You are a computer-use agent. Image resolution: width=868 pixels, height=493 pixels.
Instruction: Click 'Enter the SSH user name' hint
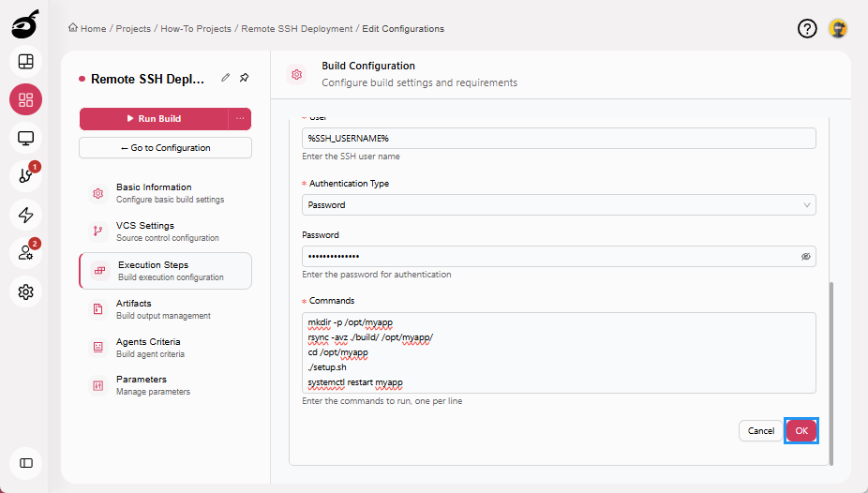coord(351,157)
